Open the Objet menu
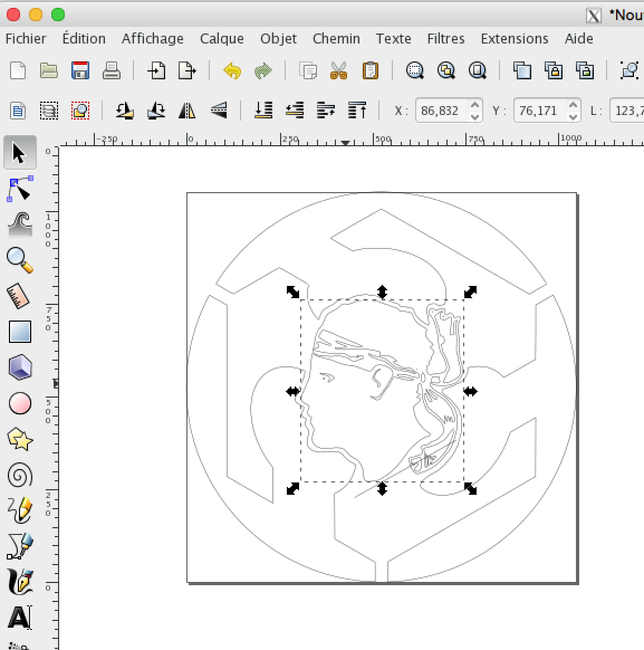Image resolution: width=644 pixels, height=650 pixels. [278, 39]
